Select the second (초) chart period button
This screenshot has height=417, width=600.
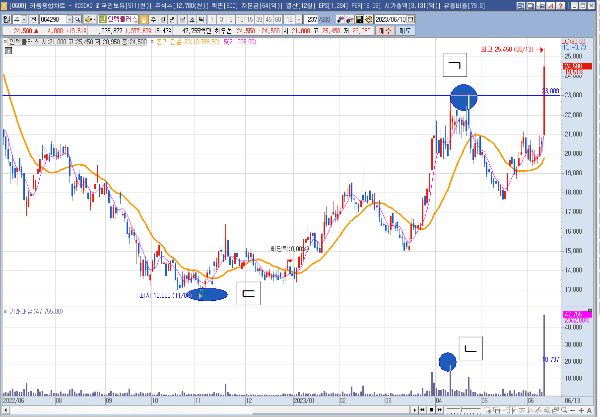click(192, 19)
